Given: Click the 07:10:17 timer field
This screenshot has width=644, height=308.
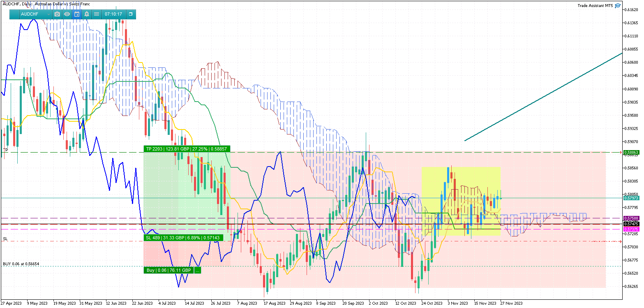Looking at the screenshot, I should tap(113, 14).
